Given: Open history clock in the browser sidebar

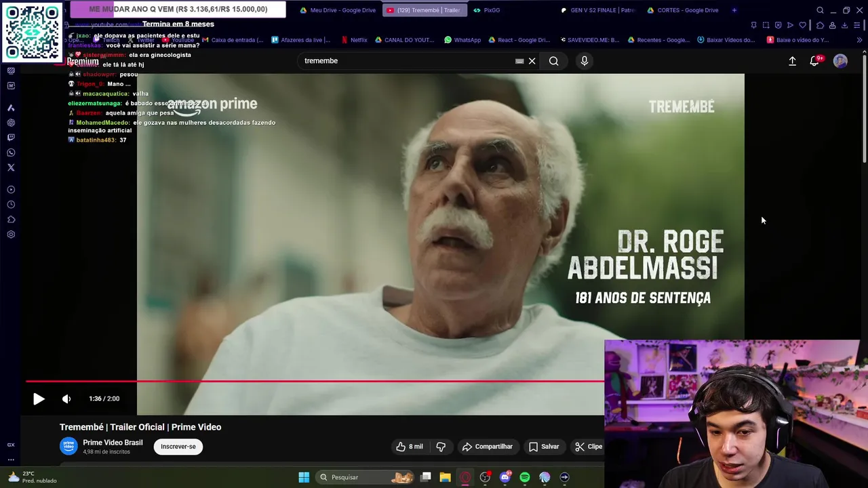Looking at the screenshot, I should (11, 205).
